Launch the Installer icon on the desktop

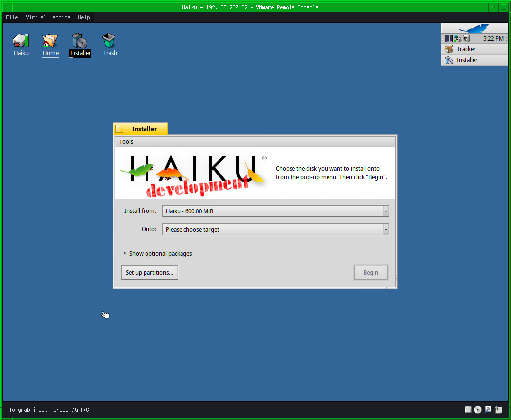click(79, 43)
